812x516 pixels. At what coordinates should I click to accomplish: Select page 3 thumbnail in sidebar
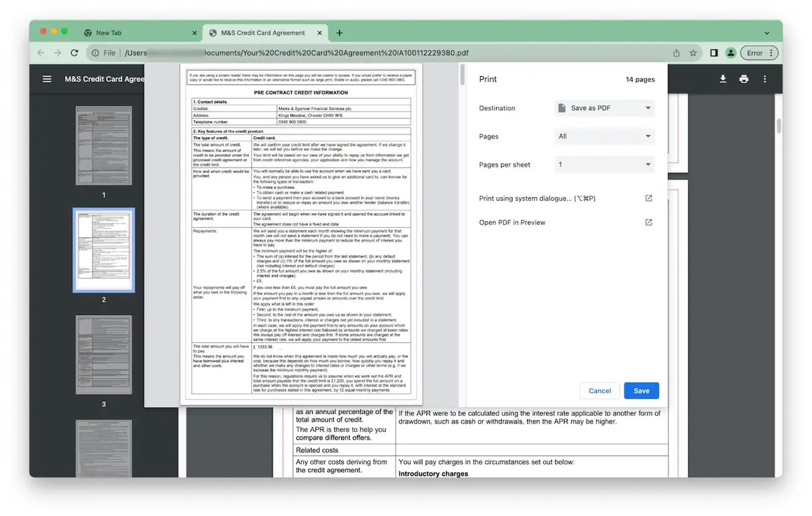pyautogui.click(x=104, y=355)
